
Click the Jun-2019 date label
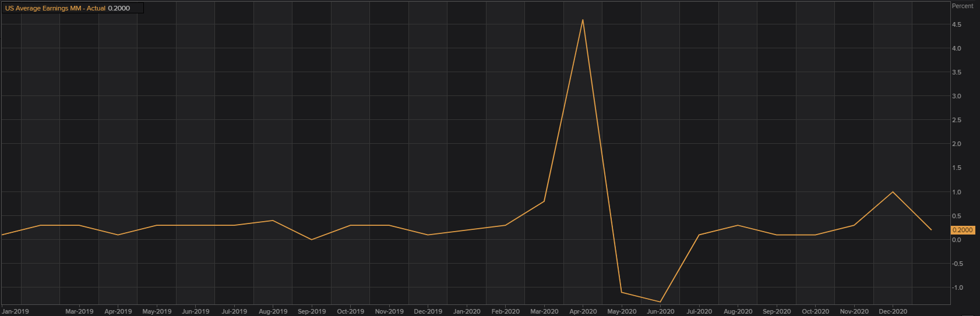tap(196, 311)
